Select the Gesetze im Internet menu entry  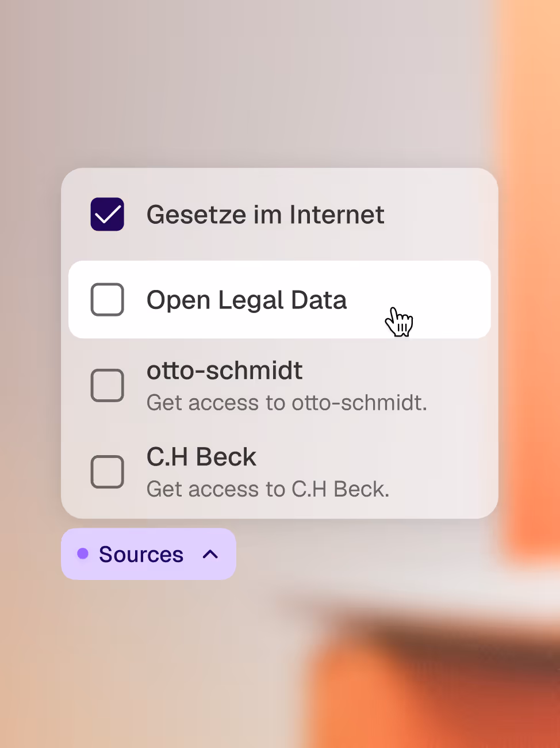[x=266, y=214]
